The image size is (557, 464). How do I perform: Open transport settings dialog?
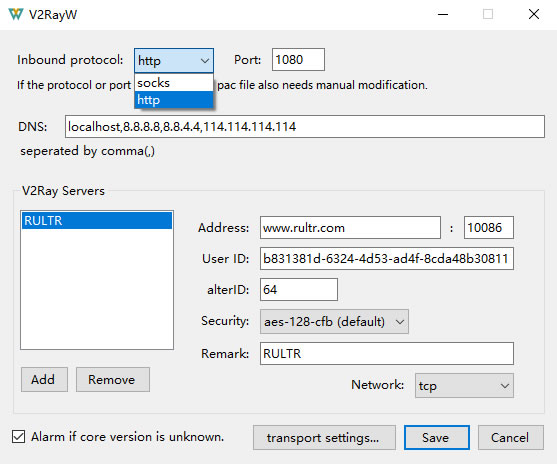[x=324, y=438]
